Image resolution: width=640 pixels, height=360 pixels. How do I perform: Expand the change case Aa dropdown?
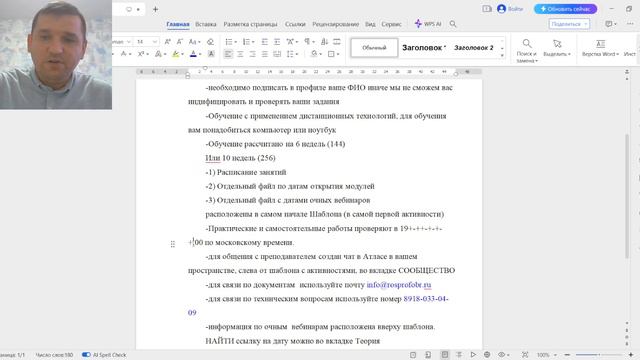(199, 42)
